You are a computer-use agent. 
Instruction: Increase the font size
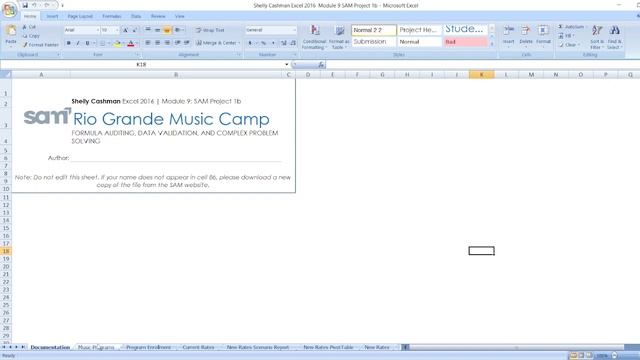[126, 30]
